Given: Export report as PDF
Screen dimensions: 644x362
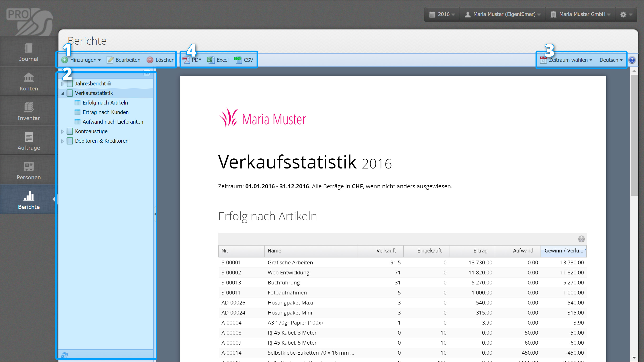Looking at the screenshot, I should point(192,60).
